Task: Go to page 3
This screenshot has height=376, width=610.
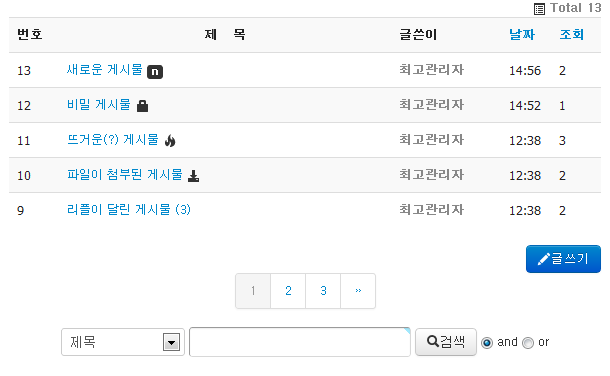Action: point(323,291)
